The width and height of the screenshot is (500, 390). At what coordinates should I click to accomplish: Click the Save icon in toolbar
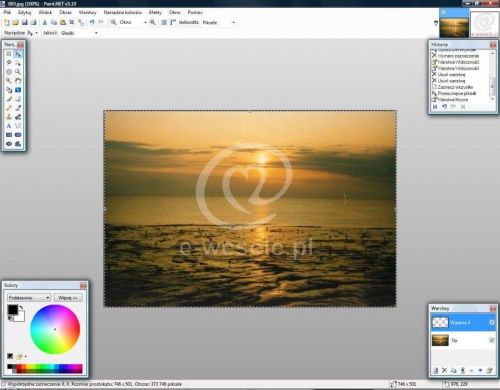(x=24, y=22)
